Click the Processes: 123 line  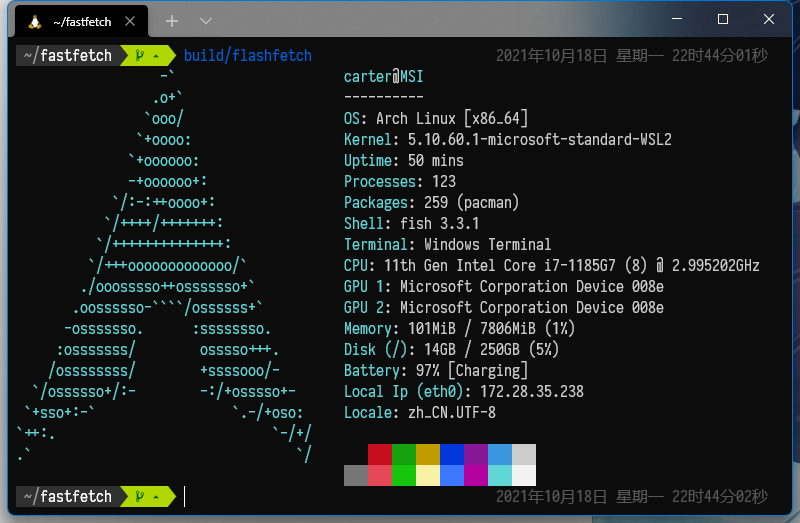tap(399, 181)
